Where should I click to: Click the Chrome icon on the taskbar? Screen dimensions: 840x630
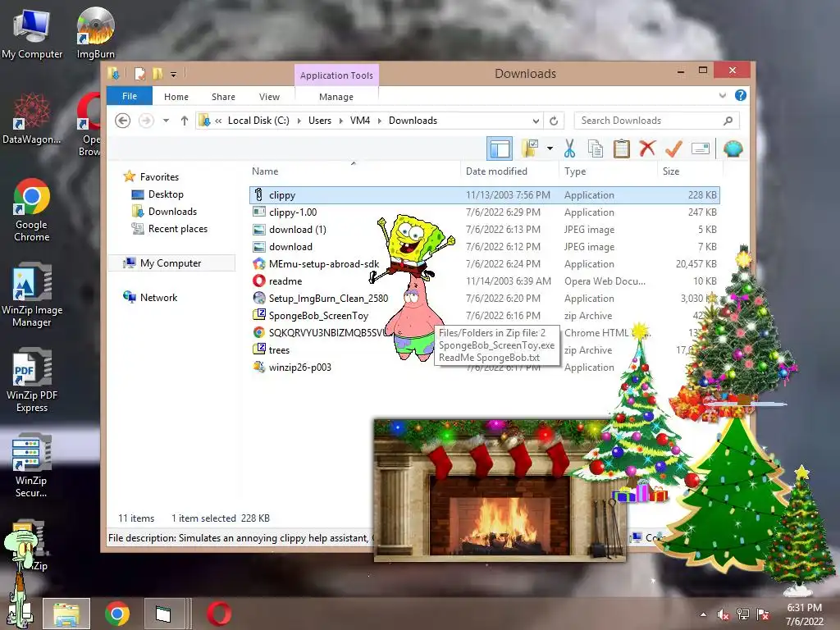tap(116, 614)
